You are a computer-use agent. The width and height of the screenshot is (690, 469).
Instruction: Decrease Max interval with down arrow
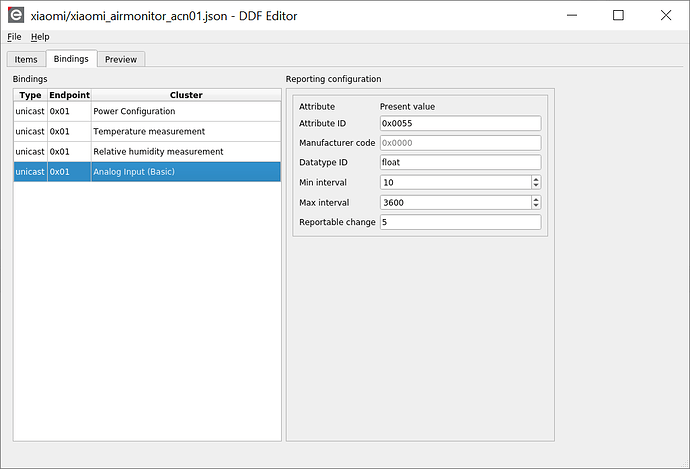pos(536,206)
